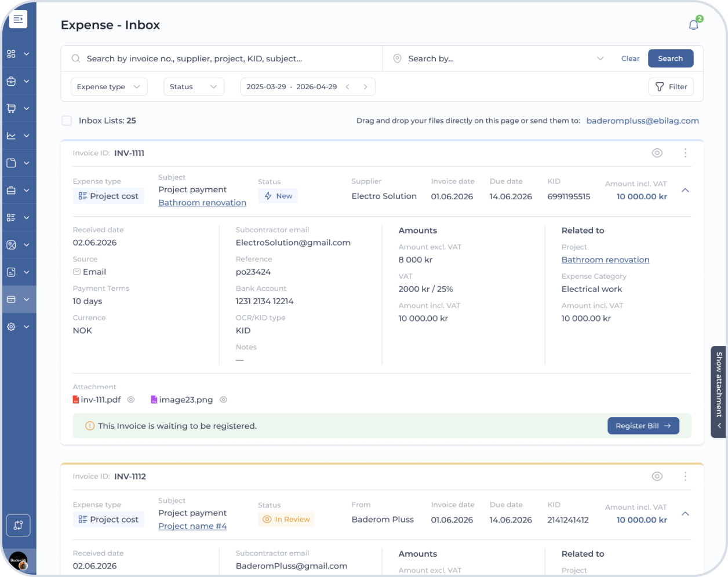
Task: Toggle the Show attachment side panel
Action: point(719,392)
